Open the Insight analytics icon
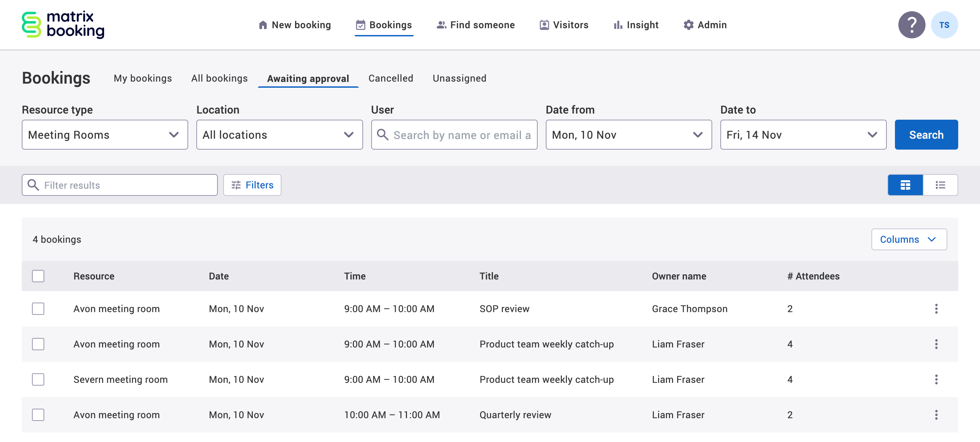Viewport: 980px width, 442px height. 618,24
